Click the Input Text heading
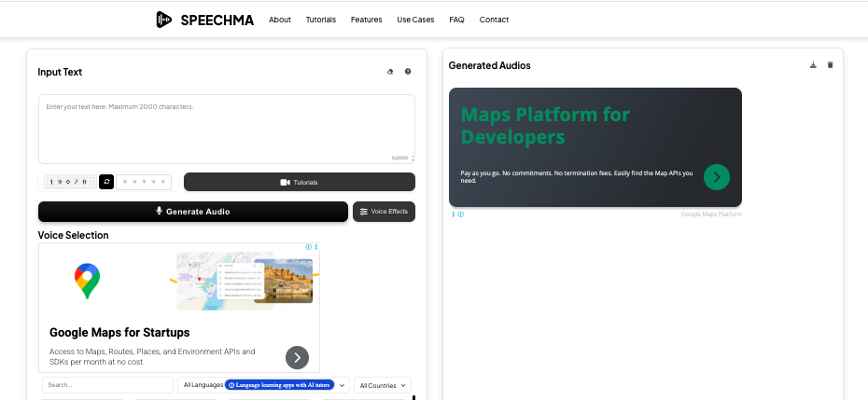 (x=60, y=72)
